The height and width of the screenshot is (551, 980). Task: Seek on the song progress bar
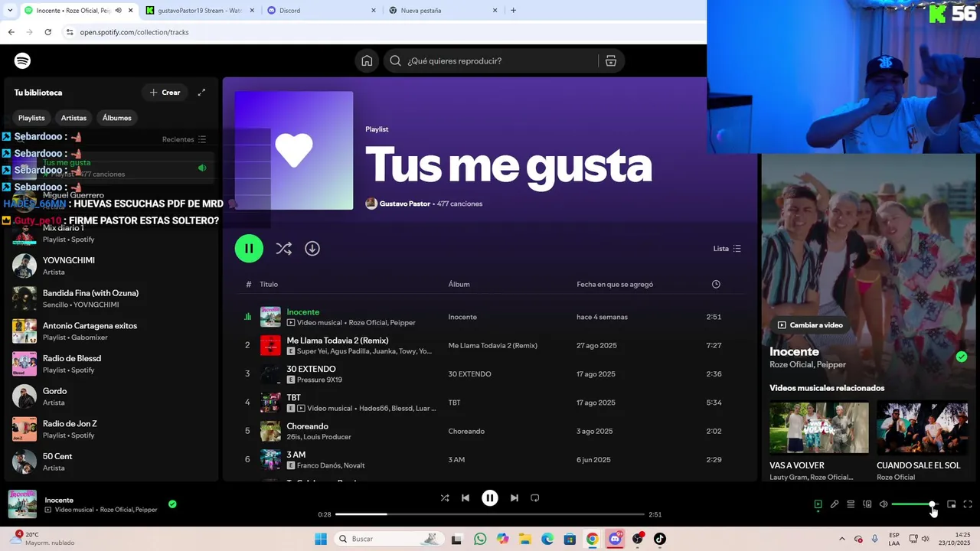[x=490, y=514]
